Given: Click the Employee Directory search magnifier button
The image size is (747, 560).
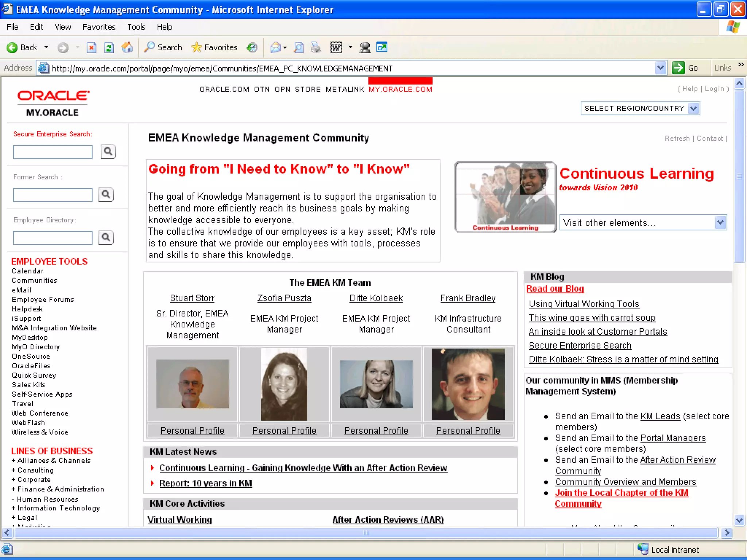Looking at the screenshot, I should coord(106,238).
